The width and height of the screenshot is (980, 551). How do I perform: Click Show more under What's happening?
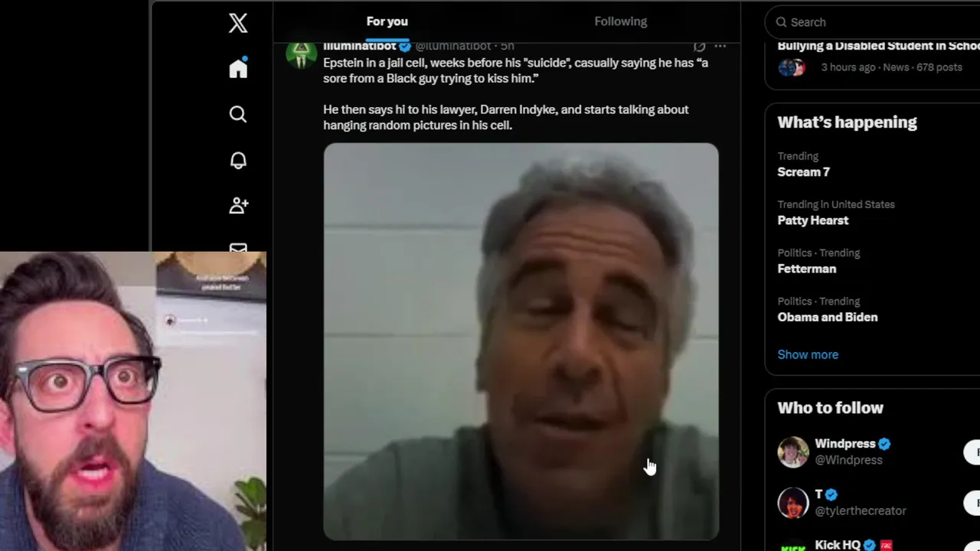pyautogui.click(x=808, y=354)
